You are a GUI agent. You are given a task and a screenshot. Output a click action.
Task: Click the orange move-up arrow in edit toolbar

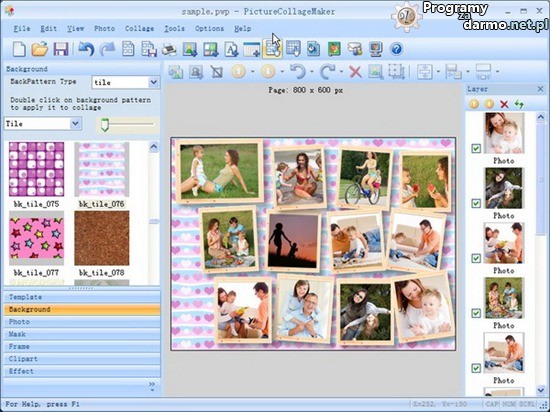(x=238, y=72)
